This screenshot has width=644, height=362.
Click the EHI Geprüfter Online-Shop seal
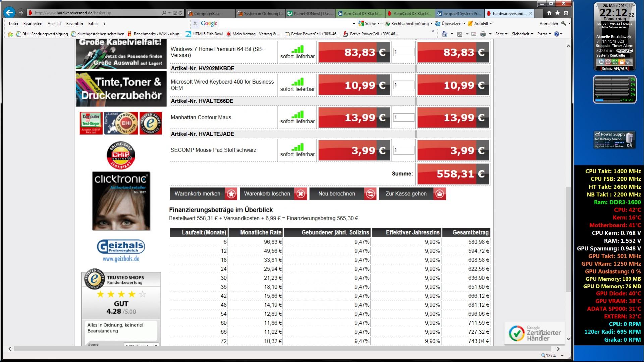pyautogui.click(x=121, y=123)
